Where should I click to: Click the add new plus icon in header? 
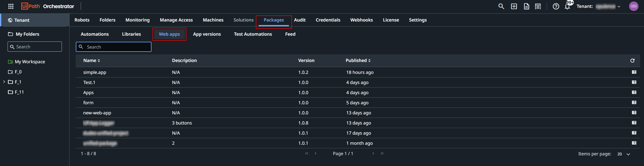[x=514, y=6]
